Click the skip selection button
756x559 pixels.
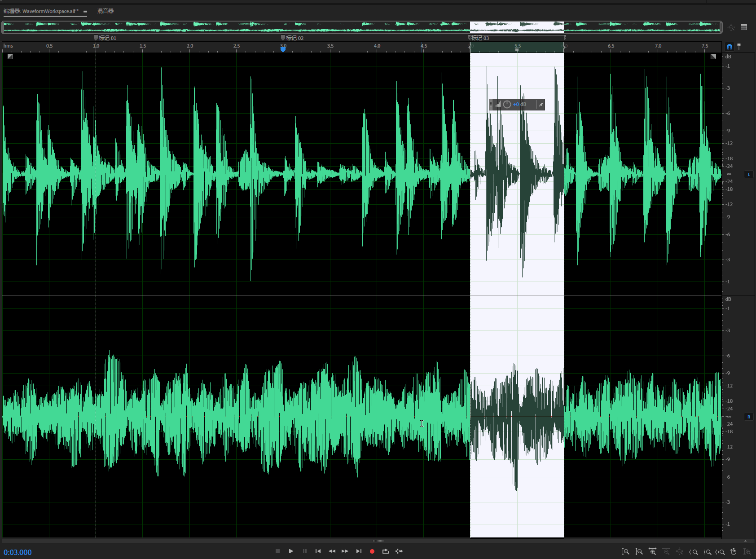click(x=399, y=551)
